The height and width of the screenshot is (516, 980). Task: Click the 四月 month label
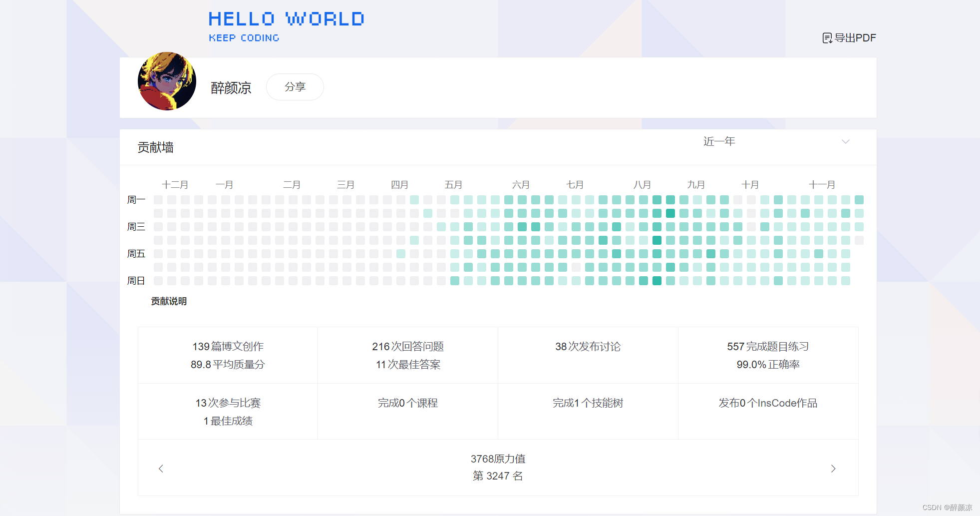(x=400, y=185)
